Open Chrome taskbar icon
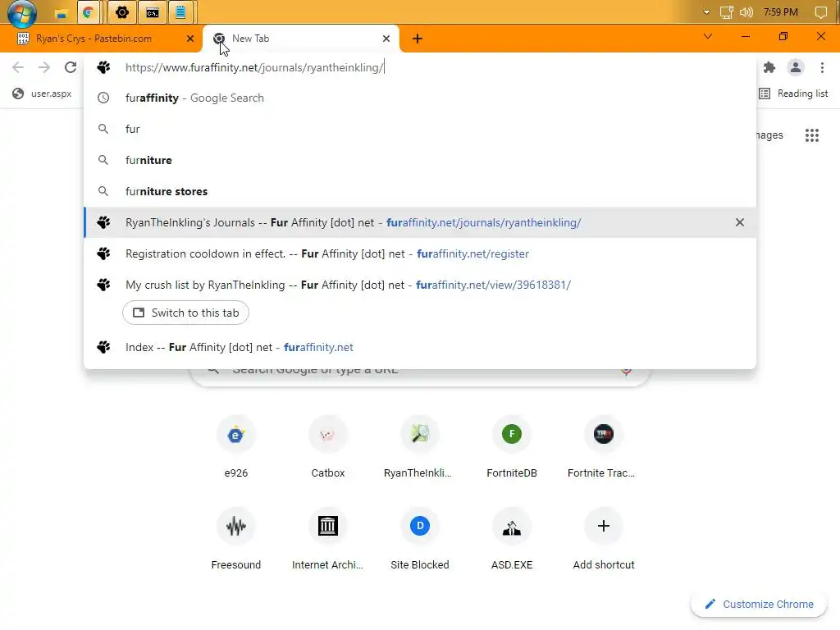840x630 pixels. tap(89, 12)
